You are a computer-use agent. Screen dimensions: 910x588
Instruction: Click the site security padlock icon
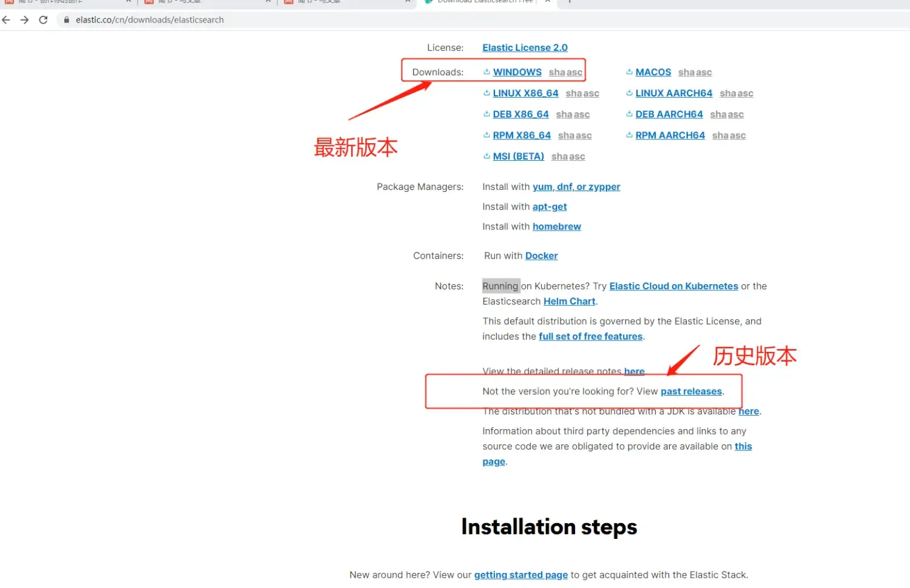click(66, 19)
